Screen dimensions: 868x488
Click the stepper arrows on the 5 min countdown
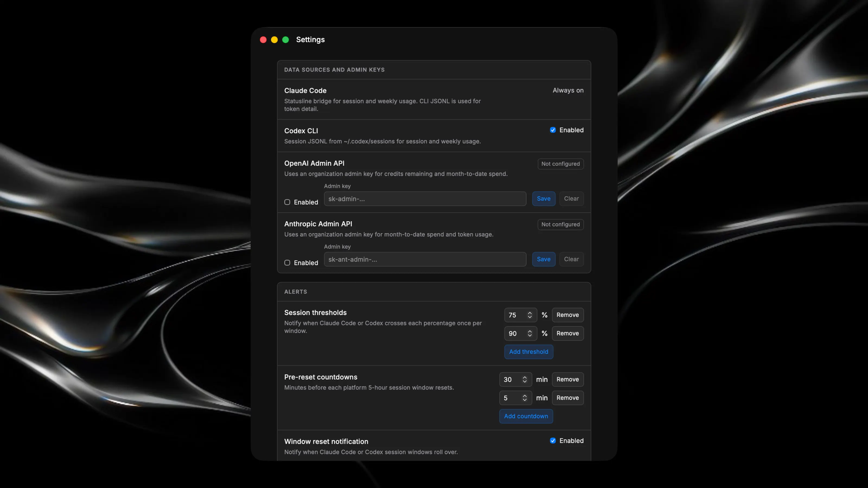[525, 398]
